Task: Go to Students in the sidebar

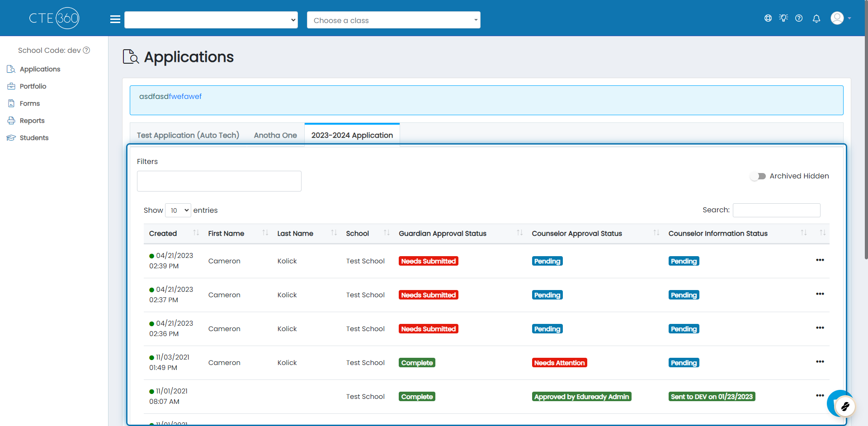Action: 34,138
